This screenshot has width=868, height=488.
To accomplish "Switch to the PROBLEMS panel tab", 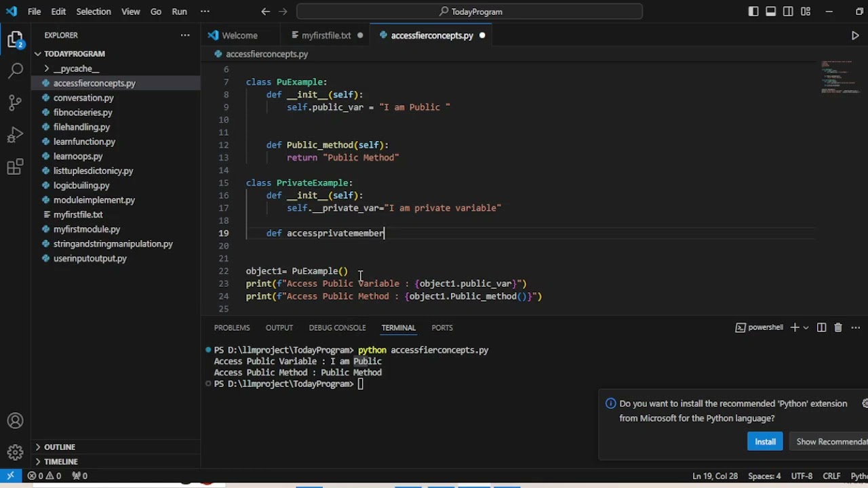I will 232,327.
